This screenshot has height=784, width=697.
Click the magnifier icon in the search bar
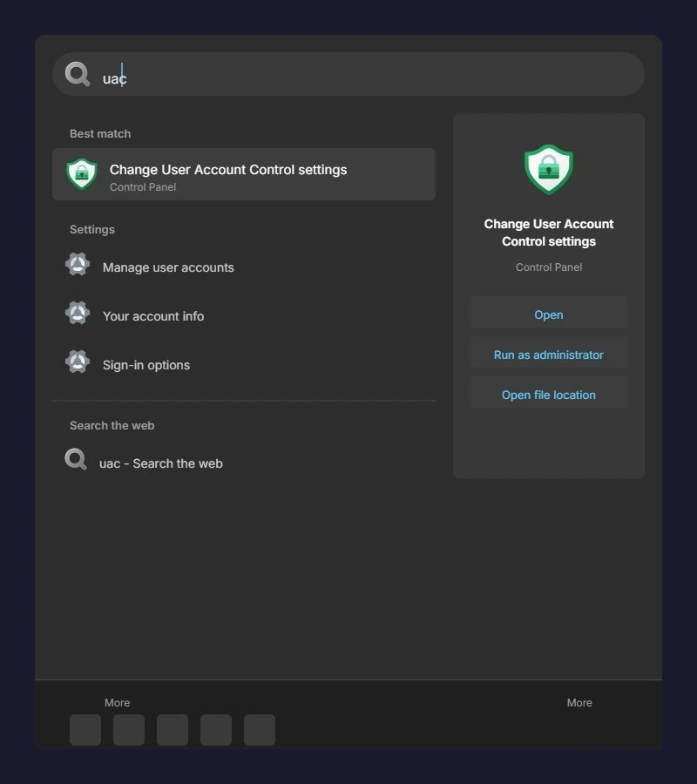pyautogui.click(x=78, y=75)
